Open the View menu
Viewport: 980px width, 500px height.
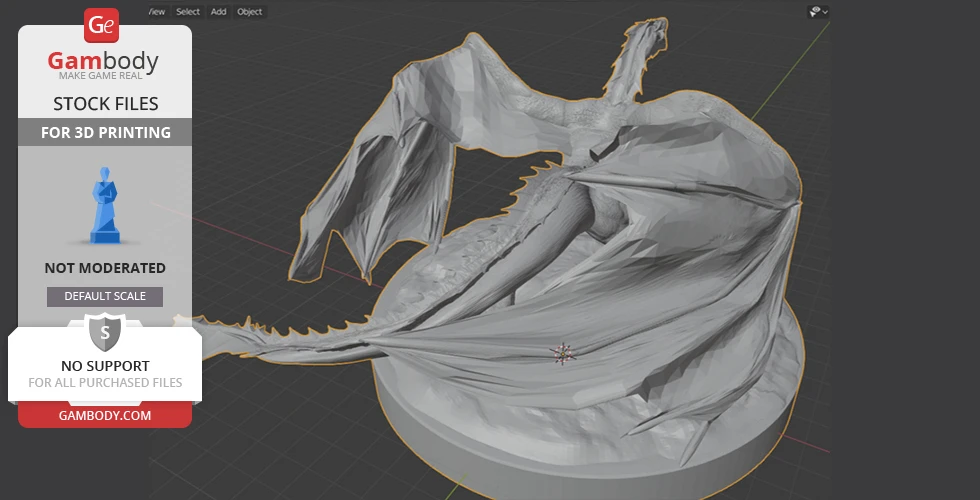pyautogui.click(x=156, y=12)
